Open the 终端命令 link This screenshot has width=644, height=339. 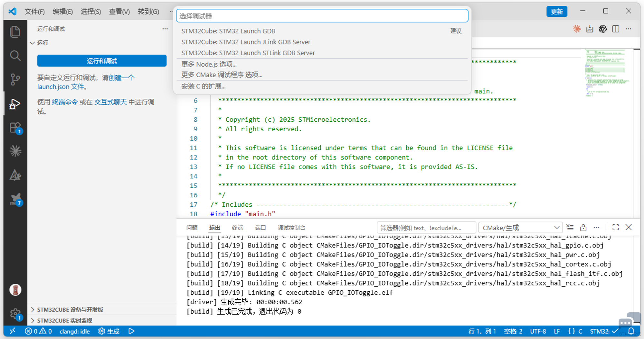[x=65, y=102]
